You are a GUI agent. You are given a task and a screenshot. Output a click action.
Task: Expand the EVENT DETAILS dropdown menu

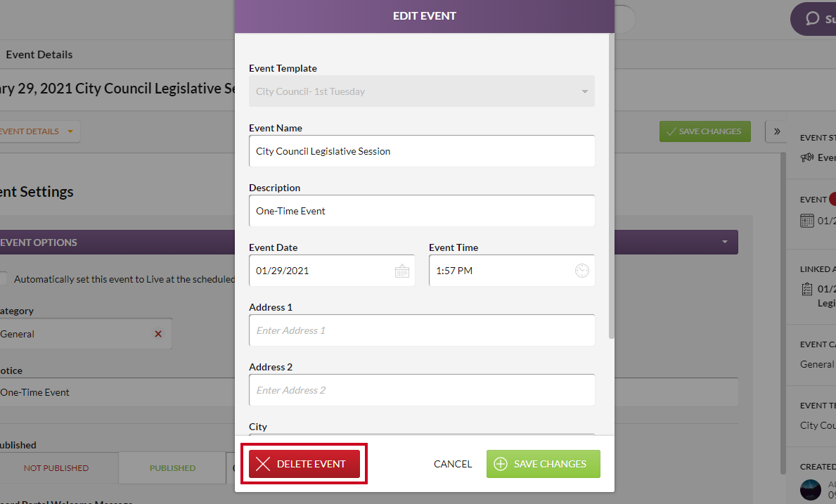tap(37, 131)
